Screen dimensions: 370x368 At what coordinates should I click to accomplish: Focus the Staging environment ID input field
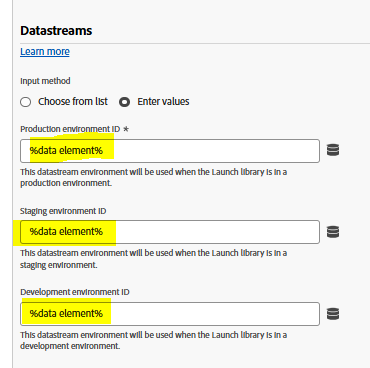(170, 232)
